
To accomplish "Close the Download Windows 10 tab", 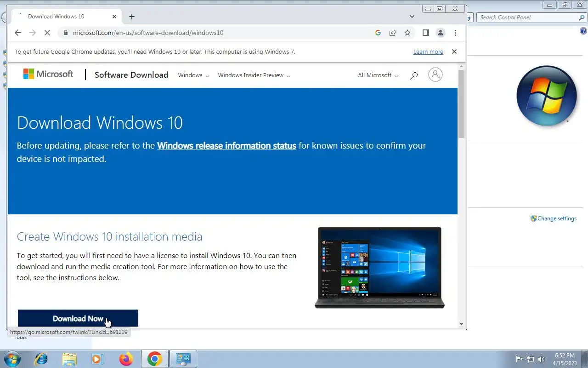I will [114, 17].
